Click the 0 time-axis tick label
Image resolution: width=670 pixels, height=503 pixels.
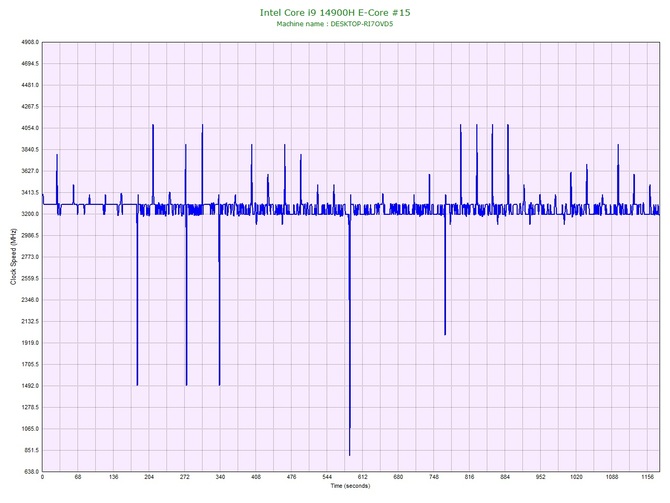[x=42, y=477]
